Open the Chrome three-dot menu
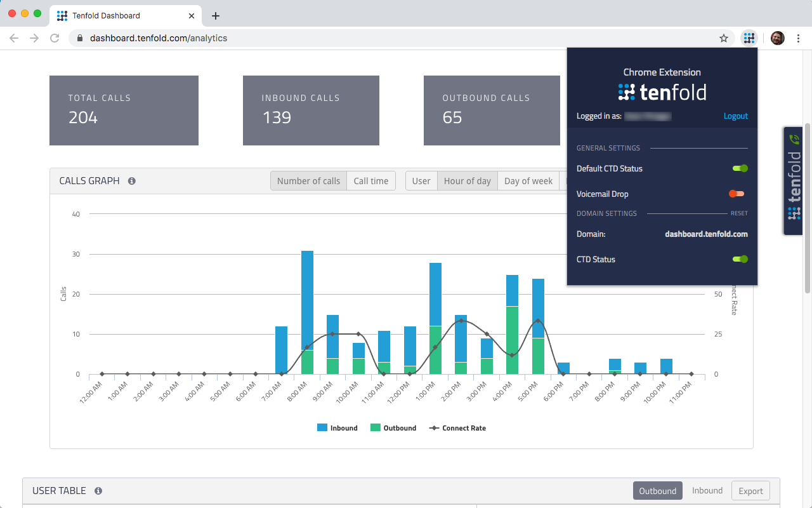 (798, 38)
